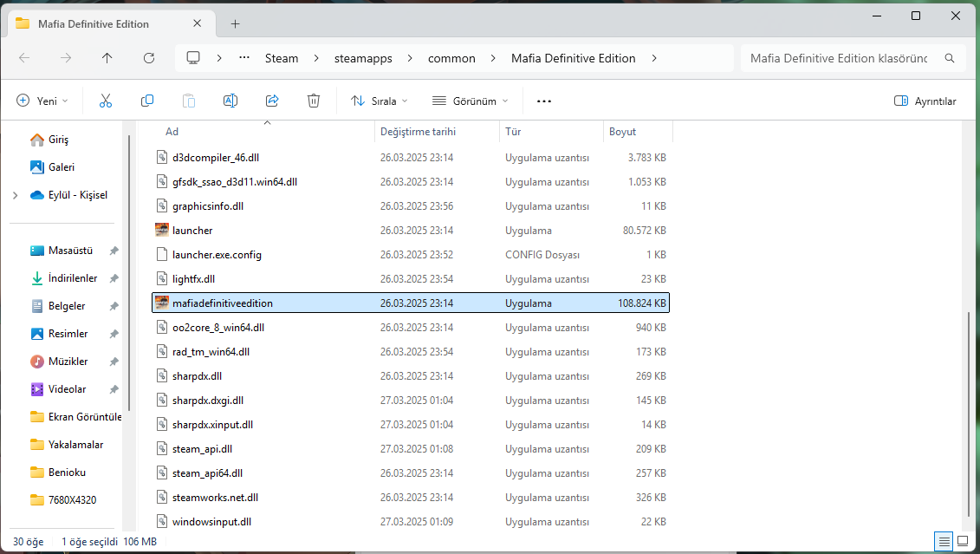The width and height of the screenshot is (980, 554).
Task: Click the This PC monitor icon in address bar
Action: click(193, 57)
